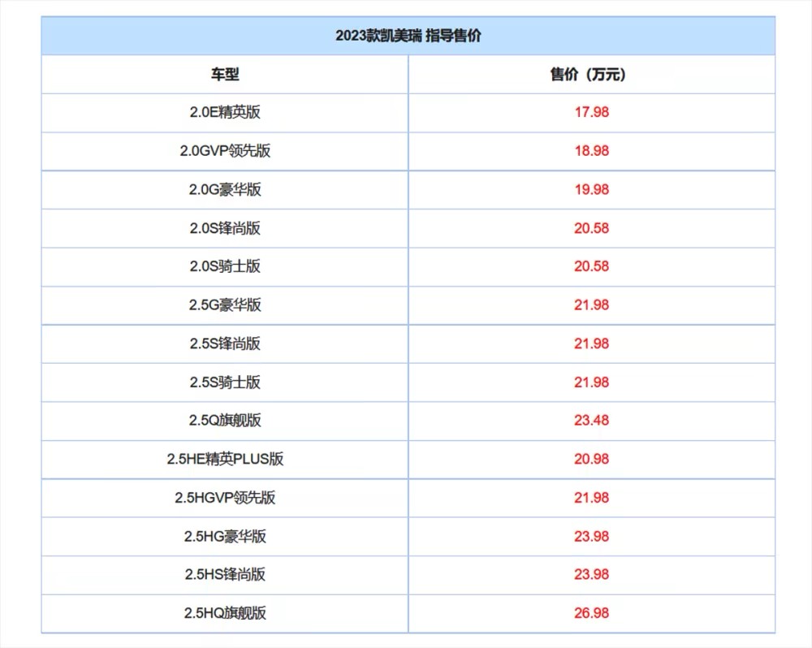812x648 pixels.
Task: Select the 17.98 price cell
Action: (x=591, y=112)
